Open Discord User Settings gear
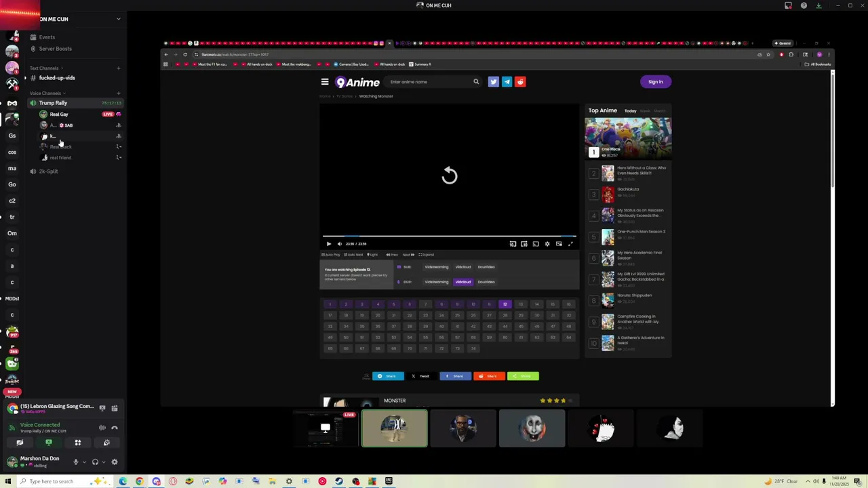This screenshot has width=868, height=488. tap(114, 462)
